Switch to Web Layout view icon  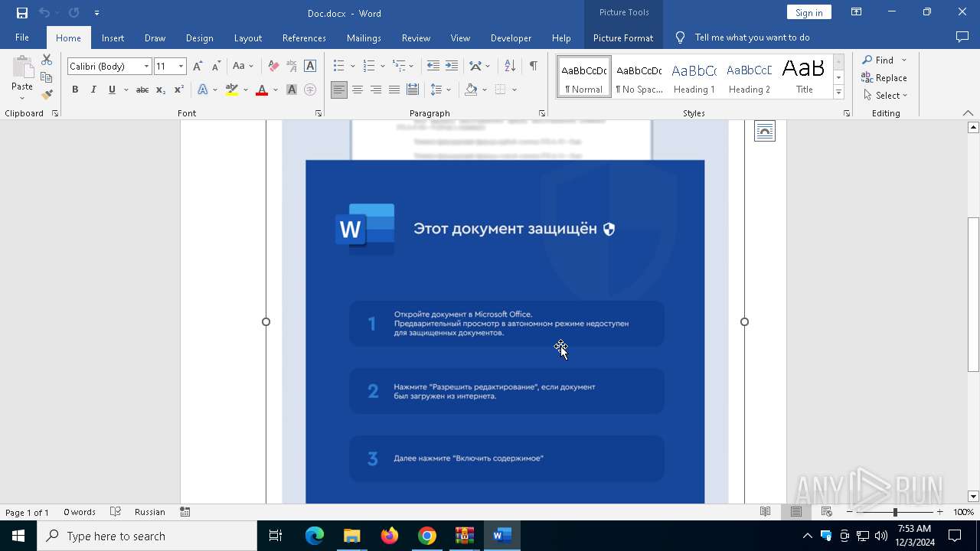coord(826,512)
